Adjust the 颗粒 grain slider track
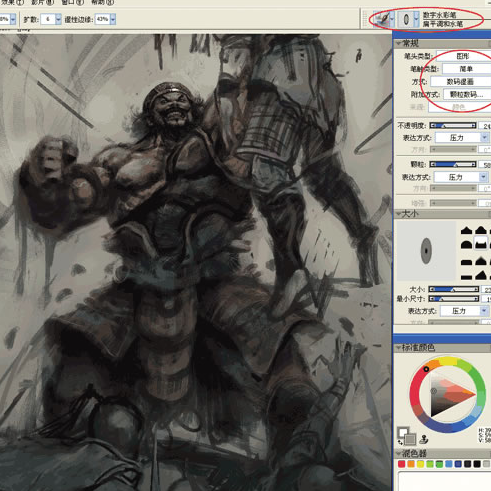This screenshot has height=491, width=491. [x=453, y=164]
